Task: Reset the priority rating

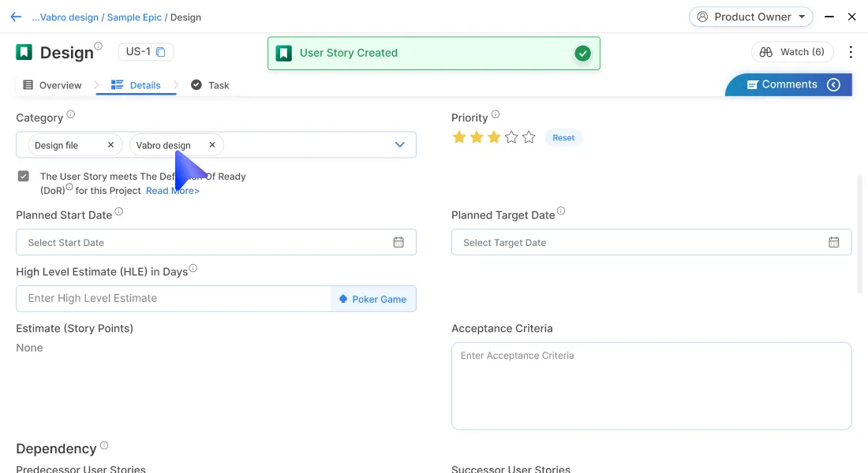Action: click(x=563, y=138)
